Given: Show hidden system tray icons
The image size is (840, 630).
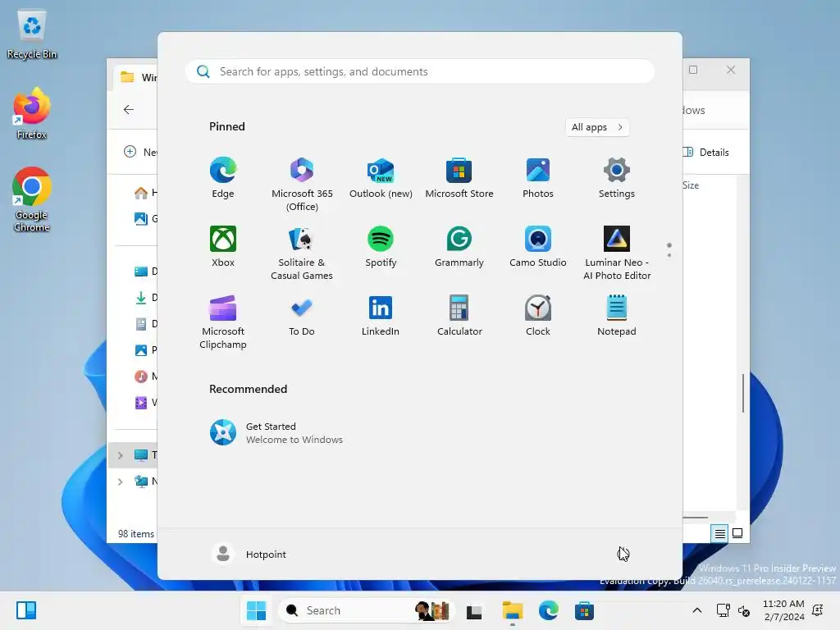Looking at the screenshot, I should click(x=697, y=610).
